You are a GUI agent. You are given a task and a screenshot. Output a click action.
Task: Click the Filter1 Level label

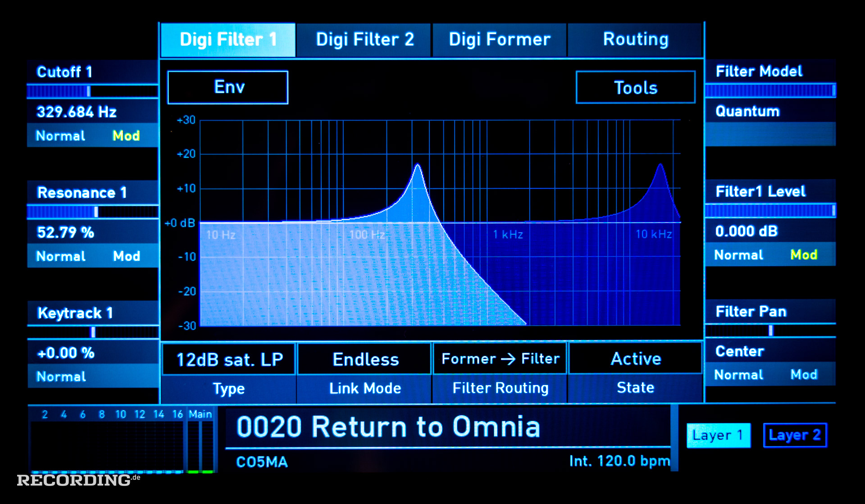click(760, 191)
